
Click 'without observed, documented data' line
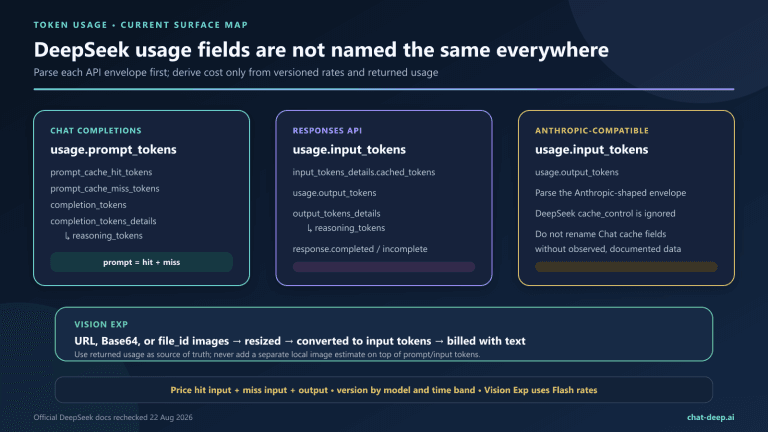click(x=608, y=249)
